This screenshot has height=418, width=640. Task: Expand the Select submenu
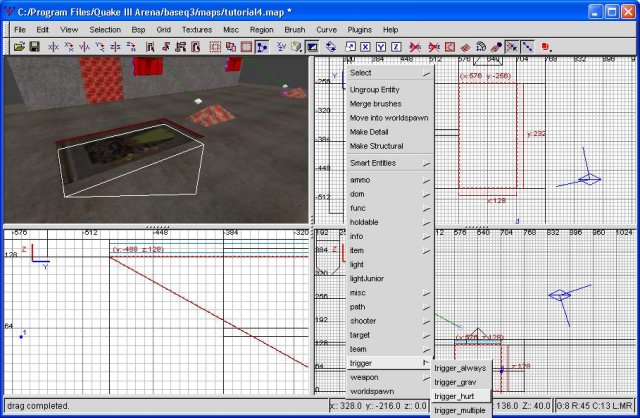click(x=390, y=73)
